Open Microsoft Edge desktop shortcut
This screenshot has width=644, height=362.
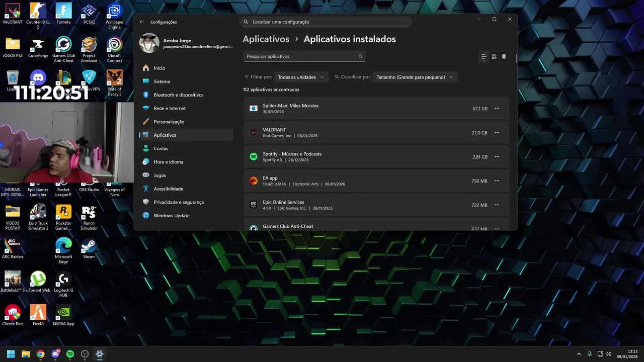[63, 250]
